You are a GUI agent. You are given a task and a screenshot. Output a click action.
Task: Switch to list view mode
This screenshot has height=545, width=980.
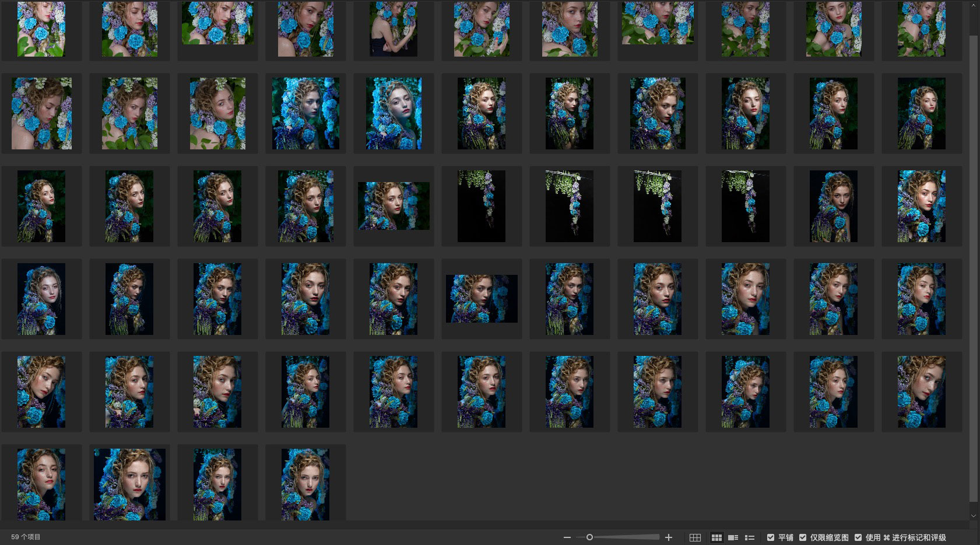[x=750, y=537]
